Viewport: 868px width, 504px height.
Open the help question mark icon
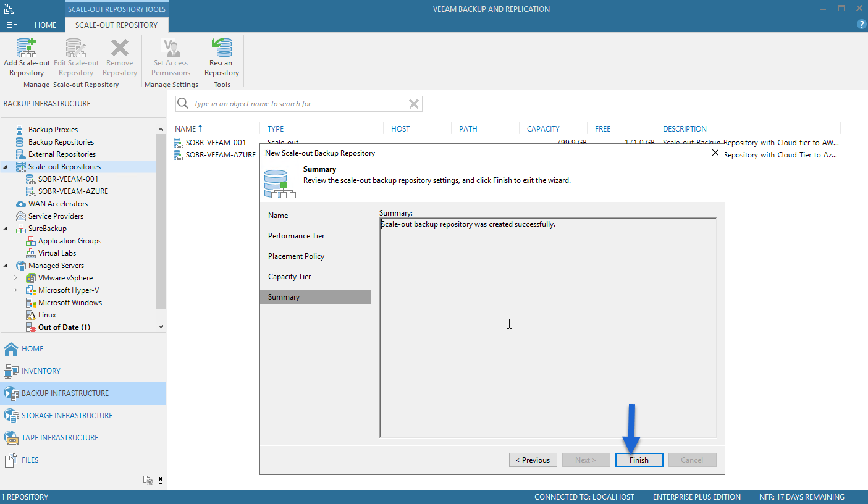(861, 25)
